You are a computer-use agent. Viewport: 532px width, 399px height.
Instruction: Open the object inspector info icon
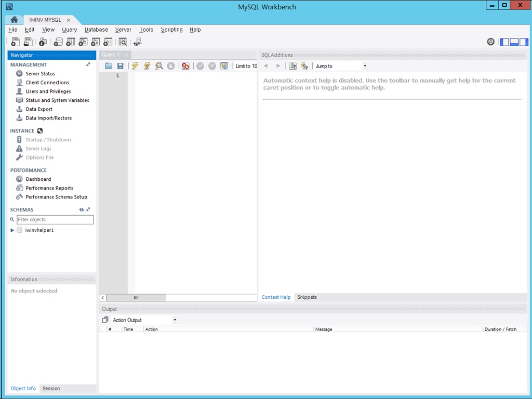point(43,42)
